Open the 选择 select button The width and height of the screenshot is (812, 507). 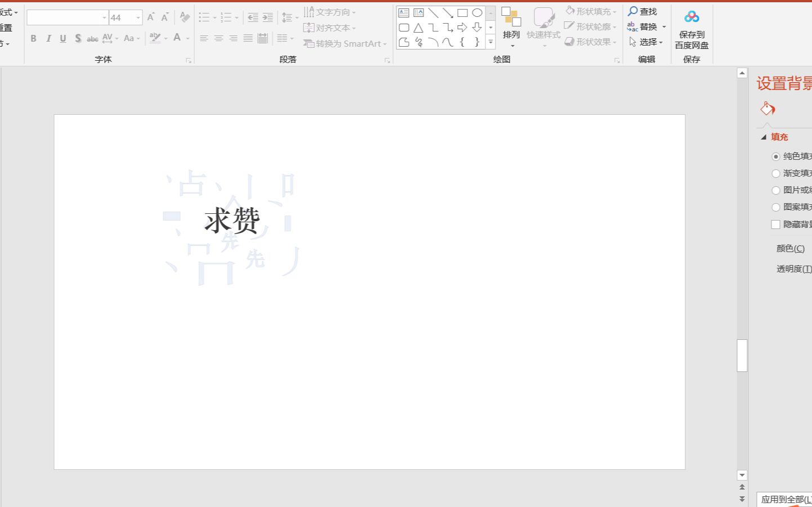645,42
